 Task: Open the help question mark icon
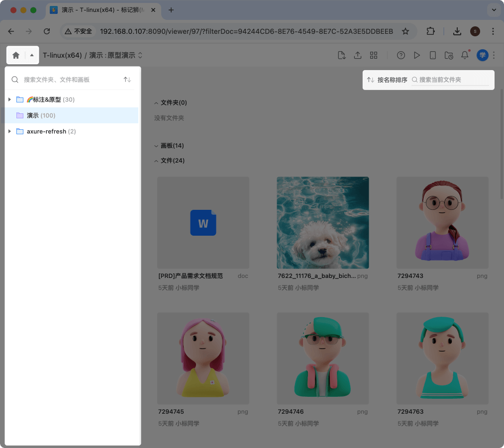[x=401, y=55]
